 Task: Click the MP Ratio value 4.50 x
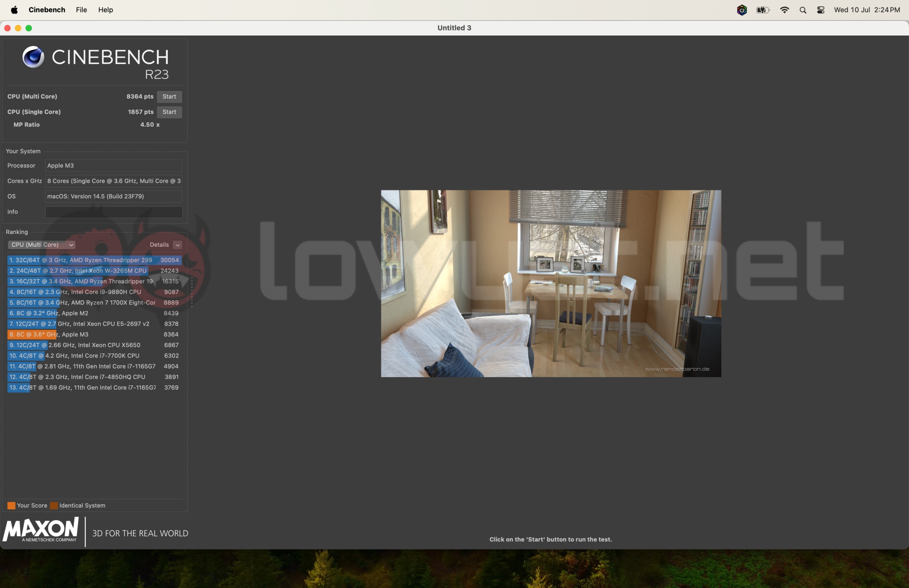[x=150, y=125]
